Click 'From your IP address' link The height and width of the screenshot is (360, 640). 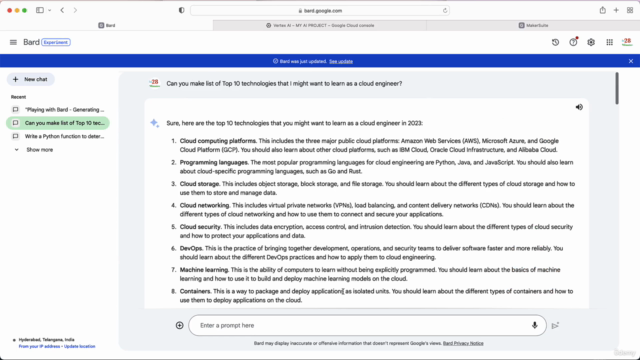click(39, 347)
